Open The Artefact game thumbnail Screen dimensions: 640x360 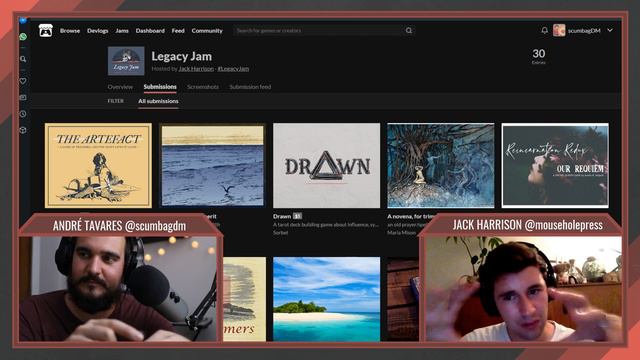click(x=98, y=165)
